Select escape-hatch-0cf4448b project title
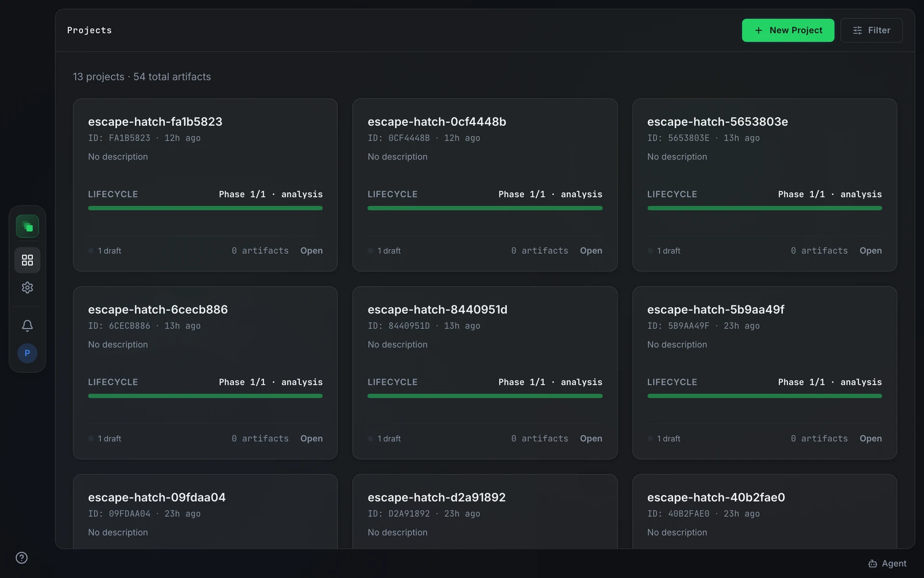Screen dimensions: 924x578 click(x=436, y=121)
